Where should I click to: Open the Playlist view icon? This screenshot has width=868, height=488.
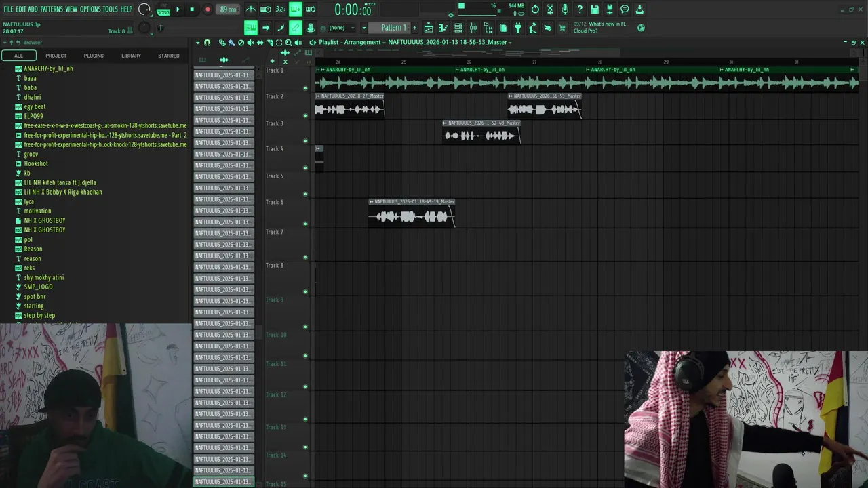[x=429, y=28]
